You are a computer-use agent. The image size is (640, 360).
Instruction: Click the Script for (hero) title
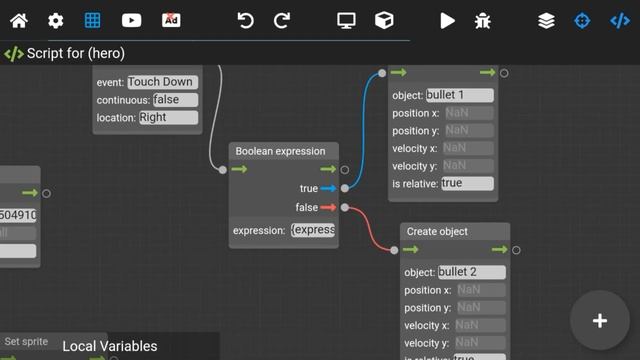[76, 53]
